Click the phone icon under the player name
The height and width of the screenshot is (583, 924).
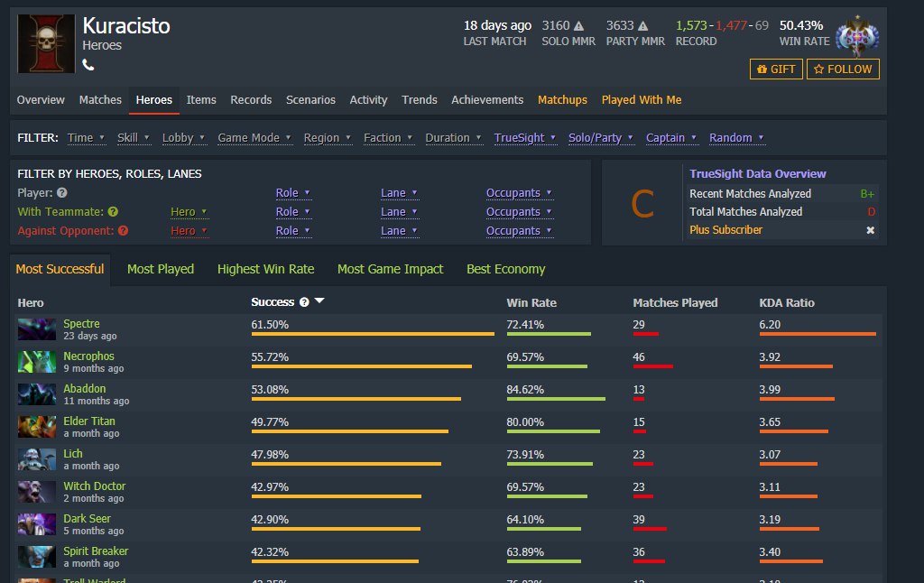click(88, 65)
